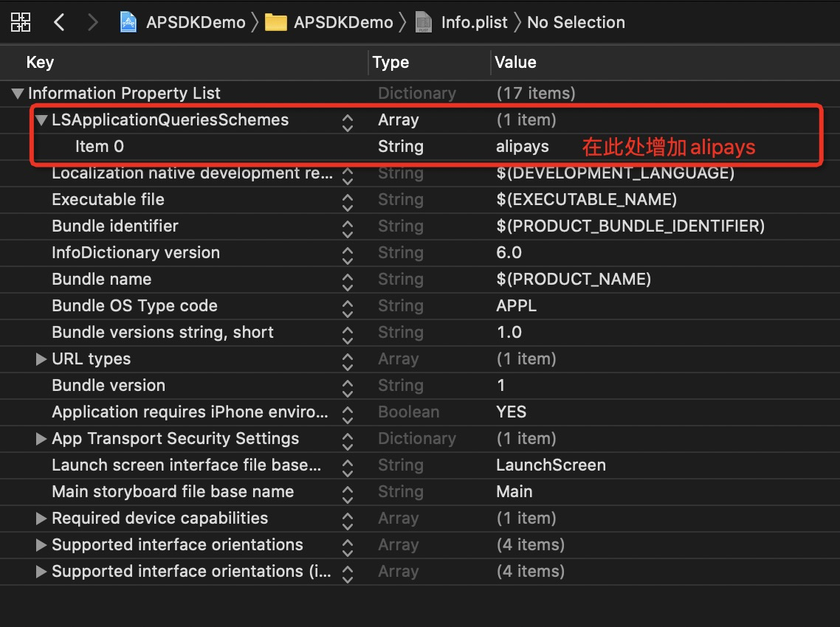Click the Boolean type cell
Screen dimensions: 840x627
coord(409,412)
